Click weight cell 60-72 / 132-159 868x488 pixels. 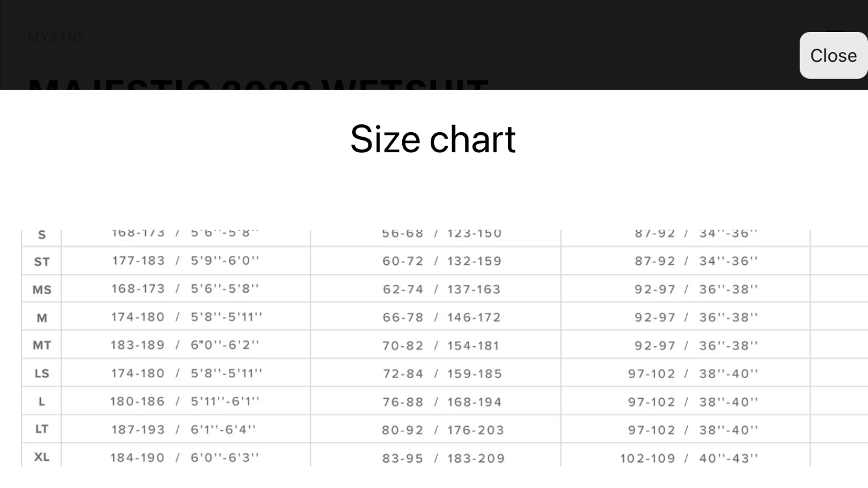442,261
